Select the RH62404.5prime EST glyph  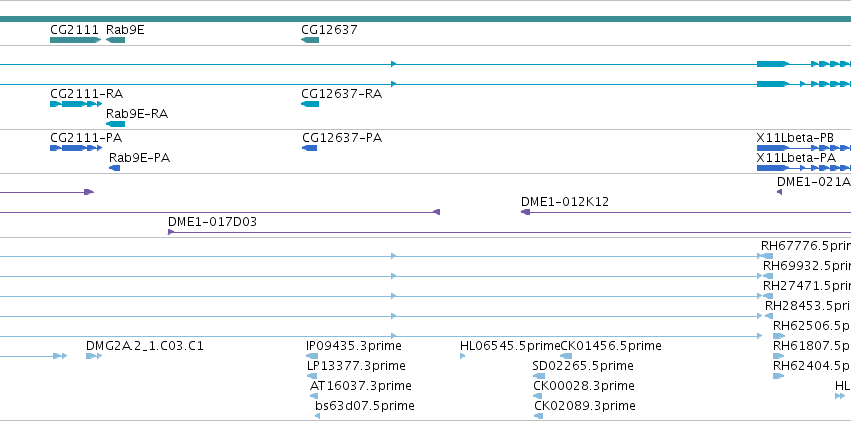pos(779,376)
